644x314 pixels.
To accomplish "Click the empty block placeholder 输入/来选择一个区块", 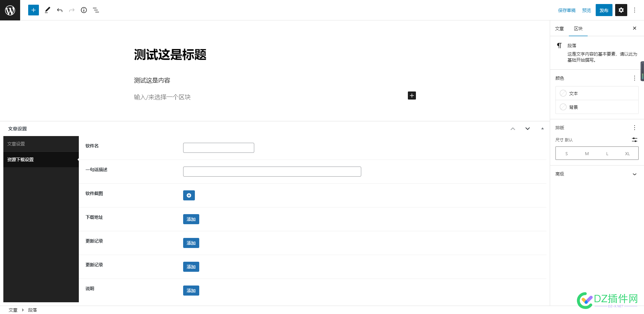I will coord(162,97).
